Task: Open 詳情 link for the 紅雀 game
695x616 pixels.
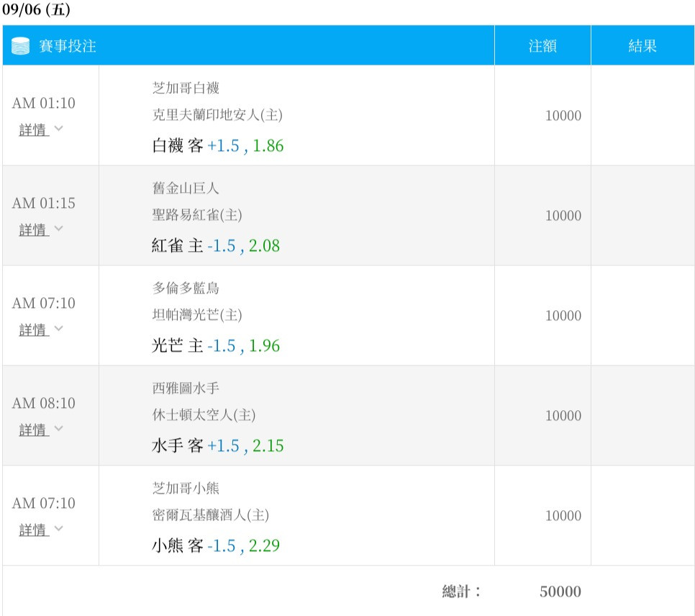Action: (34, 230)
